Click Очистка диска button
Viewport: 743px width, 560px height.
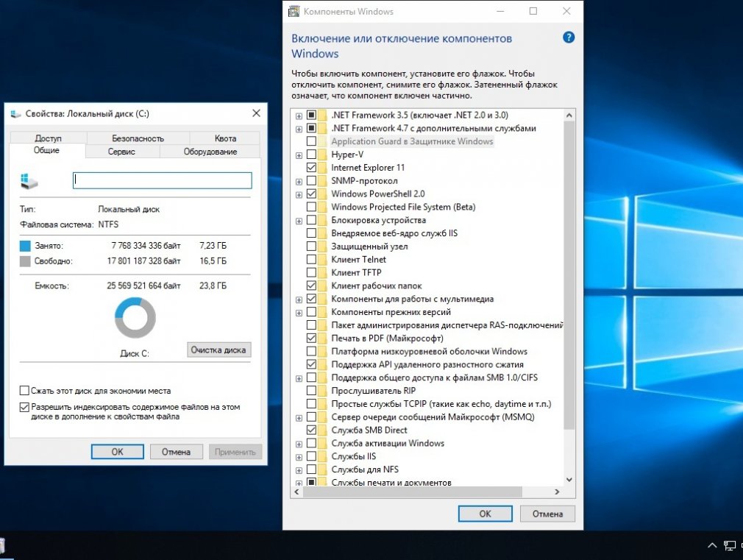218,350
